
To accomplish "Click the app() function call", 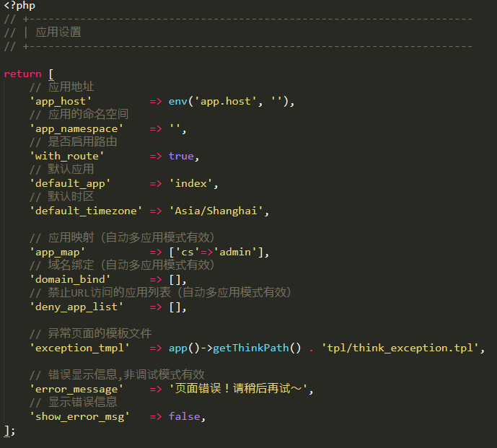I will [184, 348].
